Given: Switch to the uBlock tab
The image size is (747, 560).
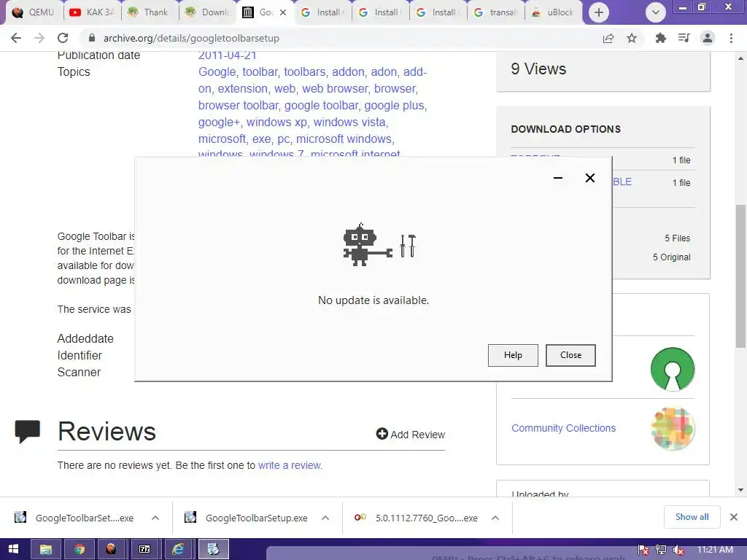Looking at the screenshot, I should point(553,12).
